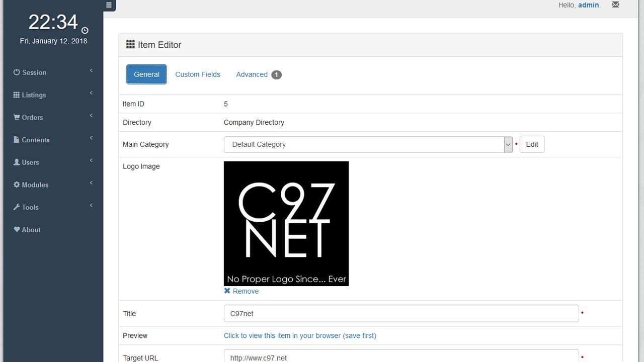Open the Users sidebar menu
This screenshot has width=644, height=362.
(53, 162)
